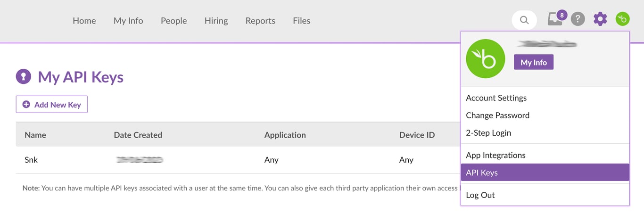The height and width of the screenshot is (214, 644).
Task: Click the keyhole icon beside My API Keys
Action: [24, 76]
